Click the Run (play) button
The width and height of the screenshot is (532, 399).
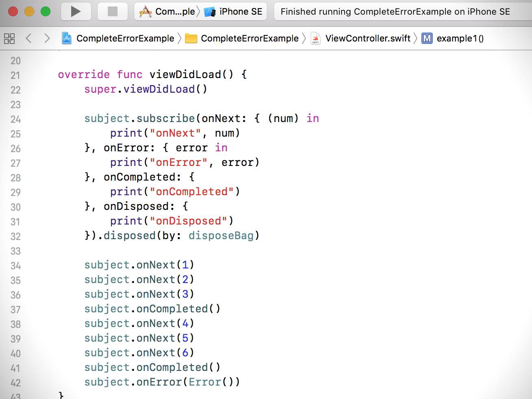(76, 11)
